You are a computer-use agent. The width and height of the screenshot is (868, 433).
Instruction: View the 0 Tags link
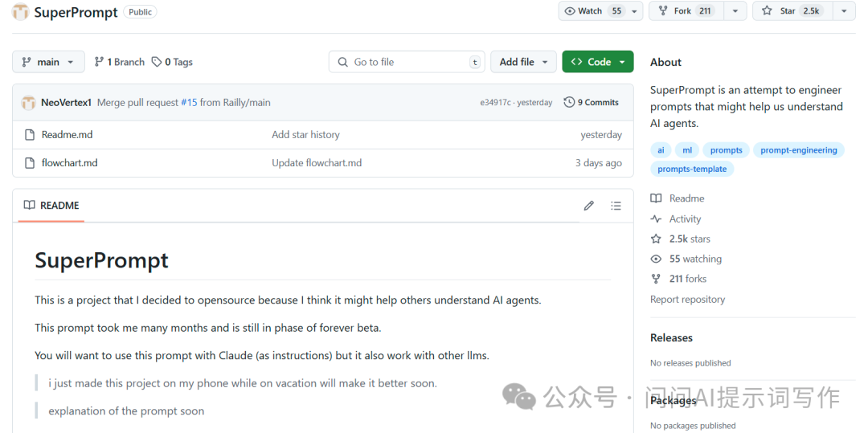[x=172, y=62]
